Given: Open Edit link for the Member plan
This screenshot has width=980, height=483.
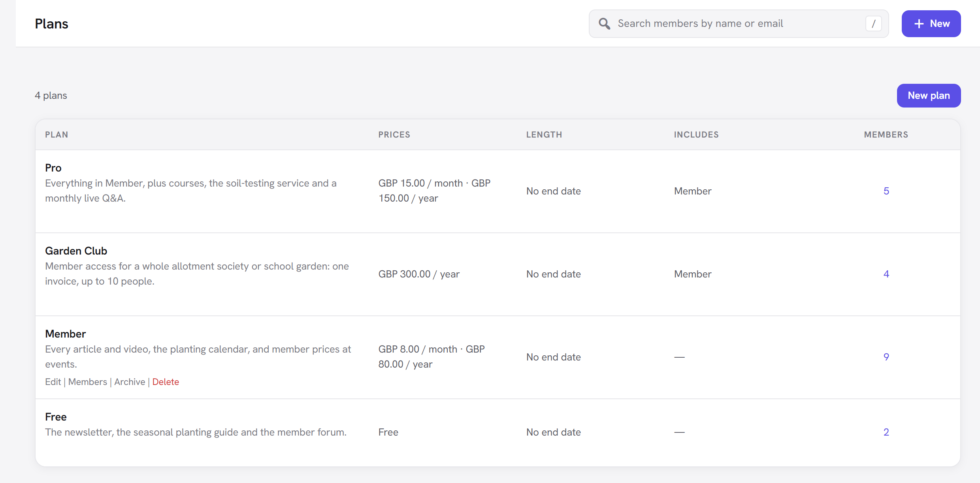Looking at the screenshot, I should coord(53,382).
